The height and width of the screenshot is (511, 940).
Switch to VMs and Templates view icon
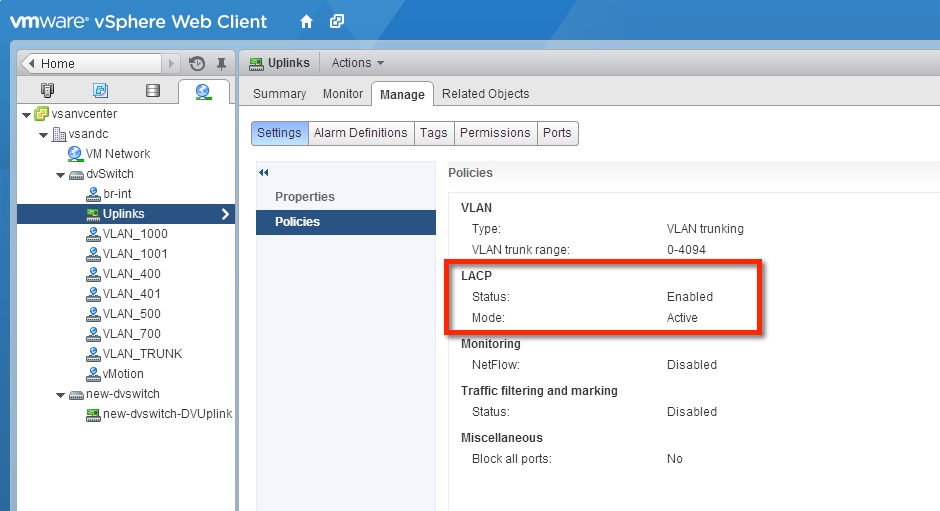pos(100,91)
